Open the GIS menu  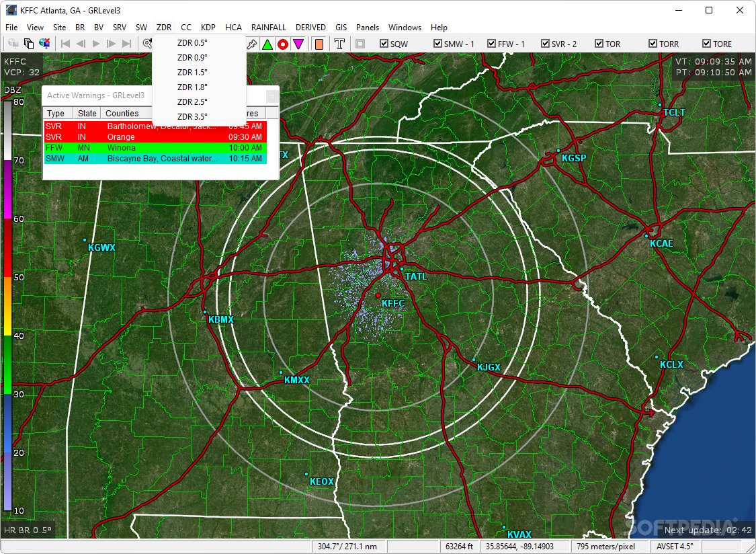tap(341, 28)
